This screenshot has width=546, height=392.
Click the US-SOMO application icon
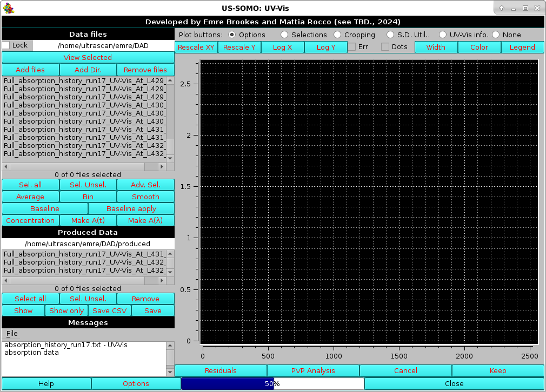tap(8, 8)
